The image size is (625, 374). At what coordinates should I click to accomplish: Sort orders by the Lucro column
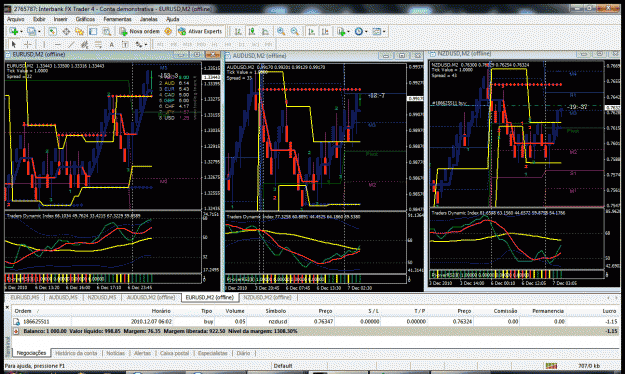[609, 311]
